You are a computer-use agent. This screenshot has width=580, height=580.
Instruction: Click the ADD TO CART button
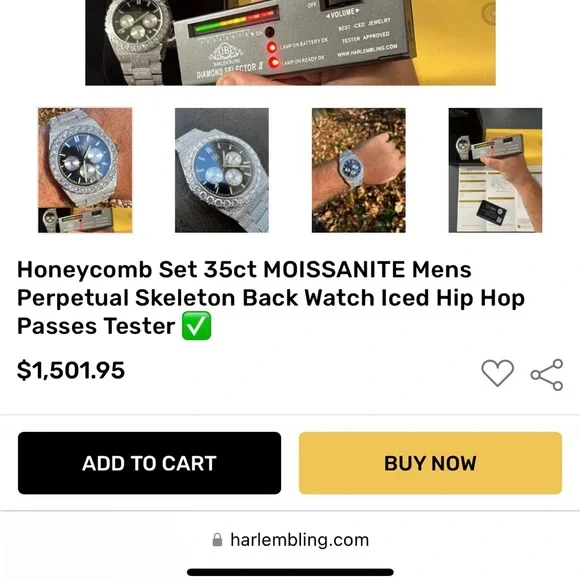(x=149, y=463)
